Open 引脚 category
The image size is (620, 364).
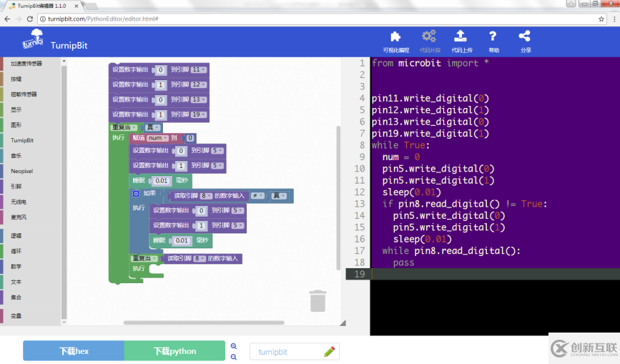pyautogui.click(x=16, y=187)
